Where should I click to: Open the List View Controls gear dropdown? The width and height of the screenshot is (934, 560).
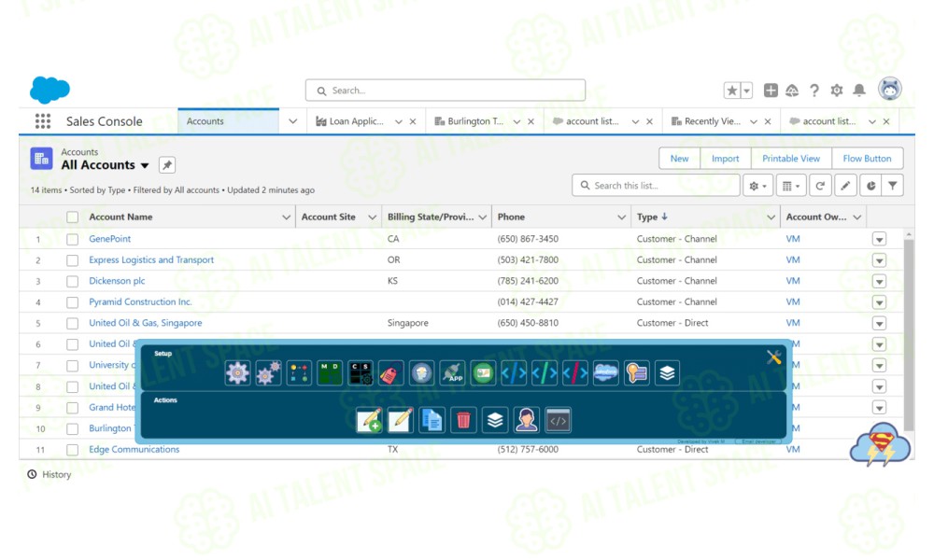(x=757, y=186)
